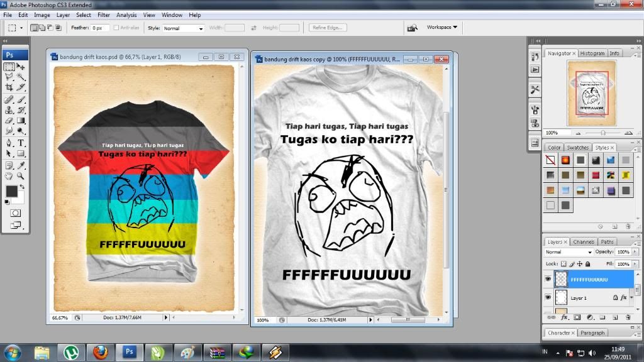Delete layer with trash icon

coord(628,317)
